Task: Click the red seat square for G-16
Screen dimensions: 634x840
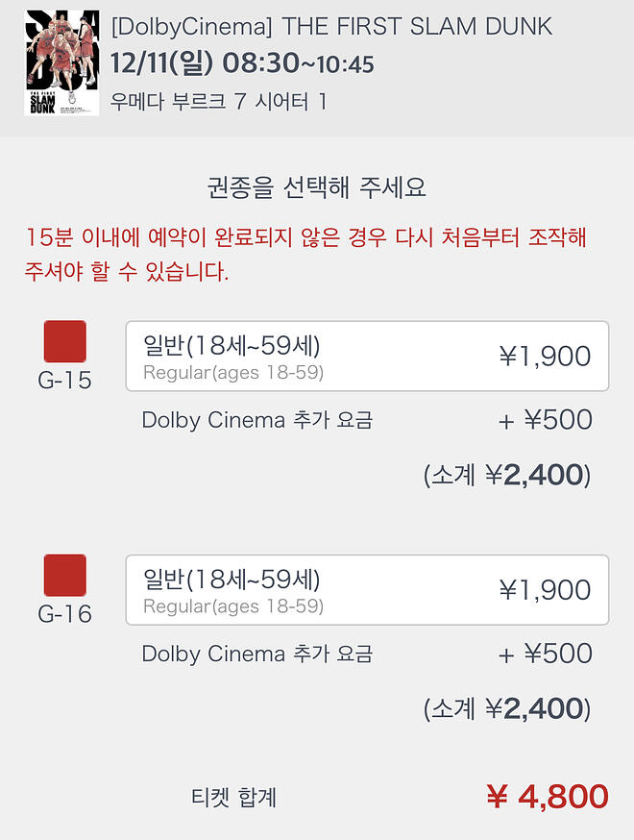Action: [65, 575]
